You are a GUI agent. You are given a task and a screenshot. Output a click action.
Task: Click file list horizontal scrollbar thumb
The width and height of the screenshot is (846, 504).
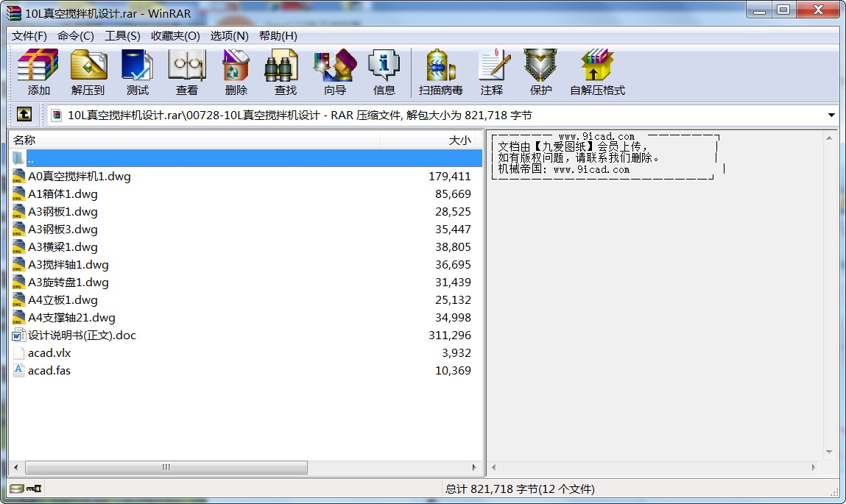(166, 467)
